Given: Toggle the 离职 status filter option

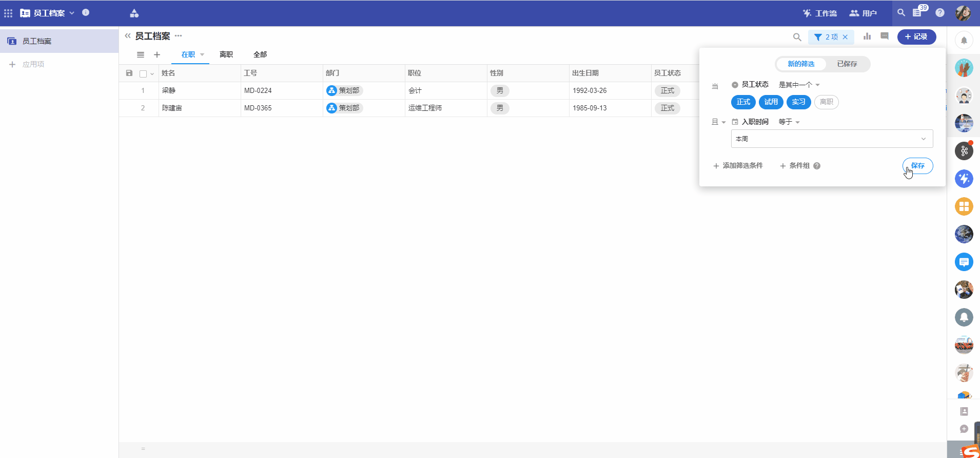Looking at the screenshot, I should [826, 102].
